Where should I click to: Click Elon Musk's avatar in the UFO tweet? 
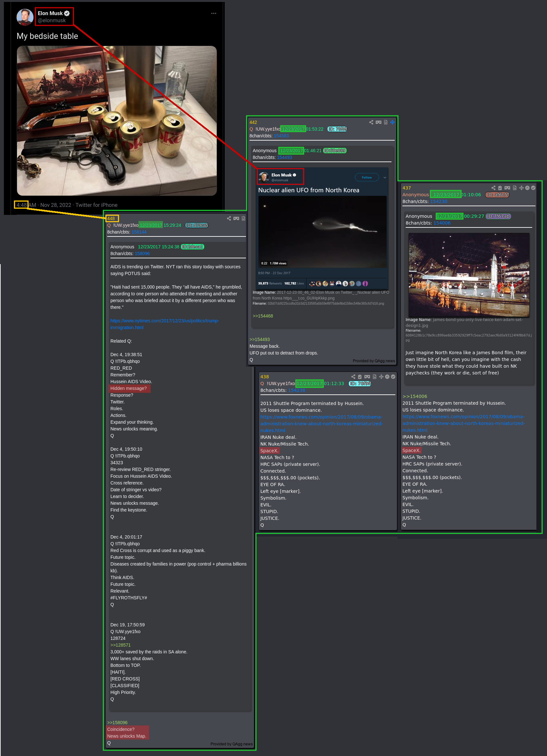tap(264, 177)
